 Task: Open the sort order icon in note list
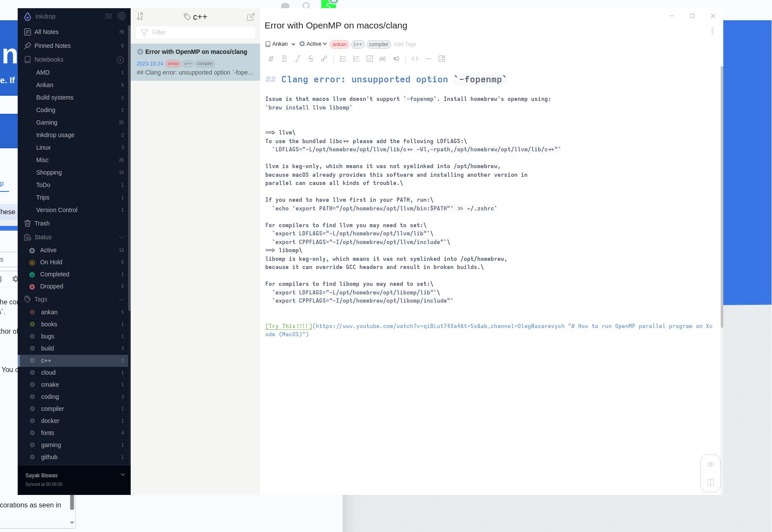[x=140, y=16]
